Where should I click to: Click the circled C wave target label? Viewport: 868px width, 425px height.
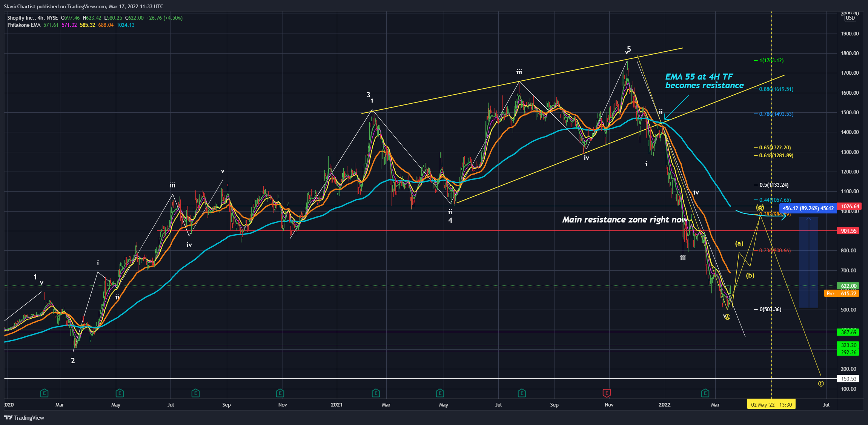click(x=821, y=384)
